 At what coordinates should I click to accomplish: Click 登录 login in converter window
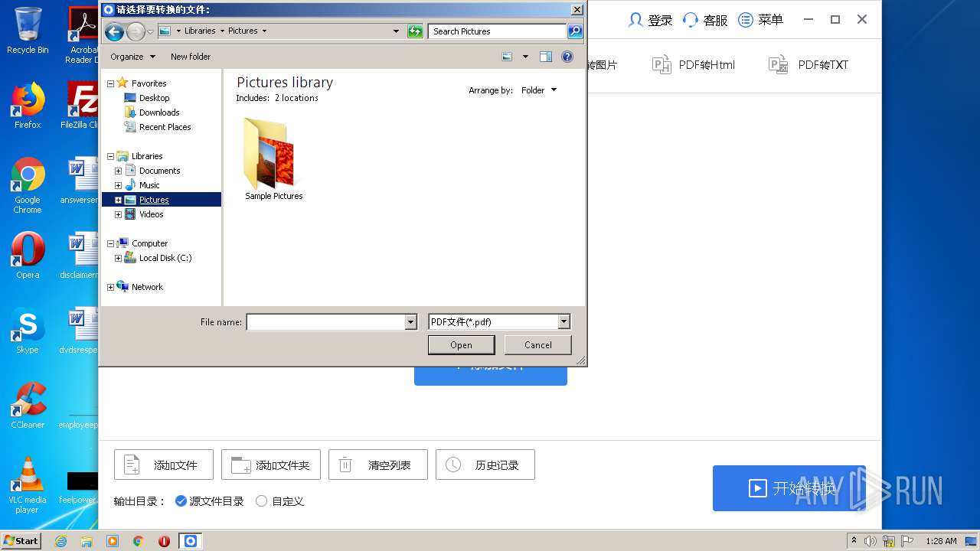tap(650, 20)
